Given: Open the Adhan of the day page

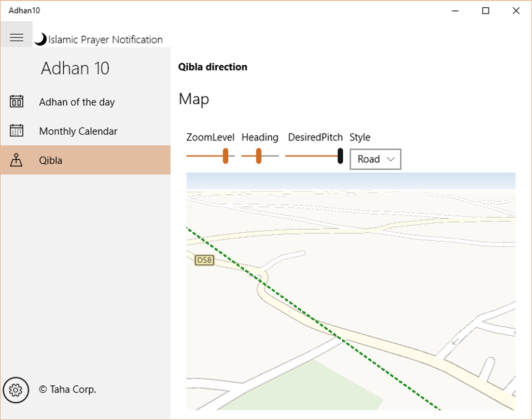Looking at the screenshot, I should click(x=77, y=102).
